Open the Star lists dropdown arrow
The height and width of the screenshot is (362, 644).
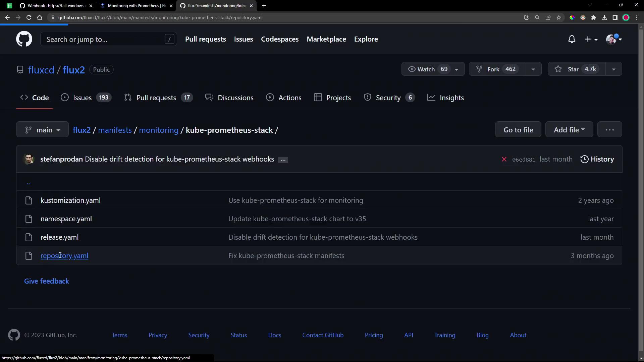pyautogui.click(x=613, y=69)
